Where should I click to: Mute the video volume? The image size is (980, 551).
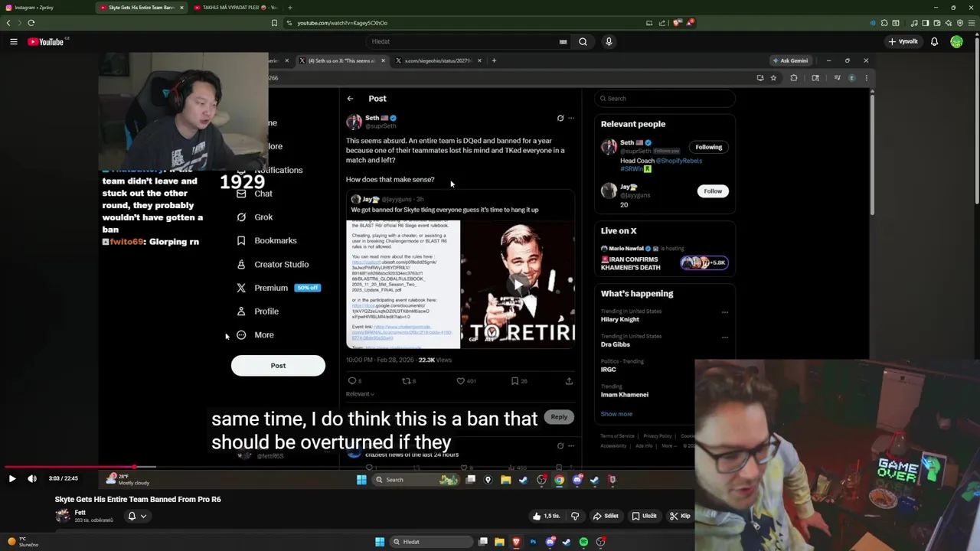(x=32, y=478)
